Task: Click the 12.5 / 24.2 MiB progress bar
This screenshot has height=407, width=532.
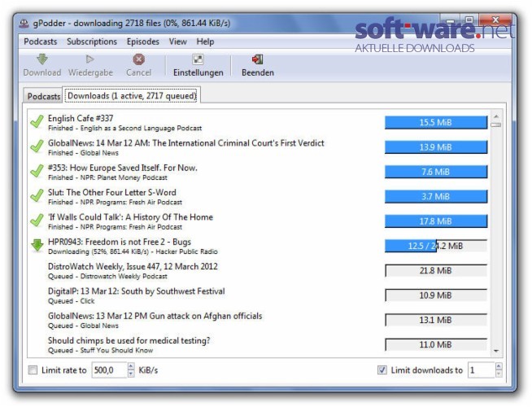Action: pyautogui.click(x=436, y=246)
